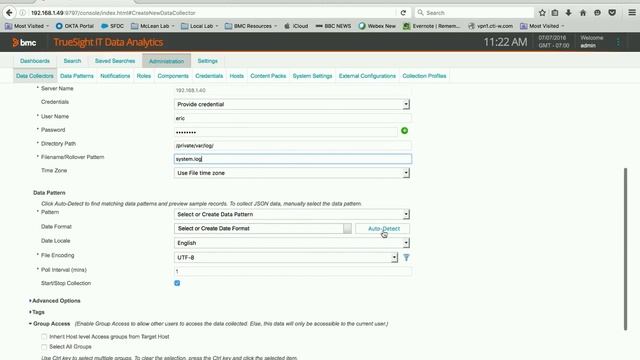Expand the Advanced Options section

tap(55, 301)
